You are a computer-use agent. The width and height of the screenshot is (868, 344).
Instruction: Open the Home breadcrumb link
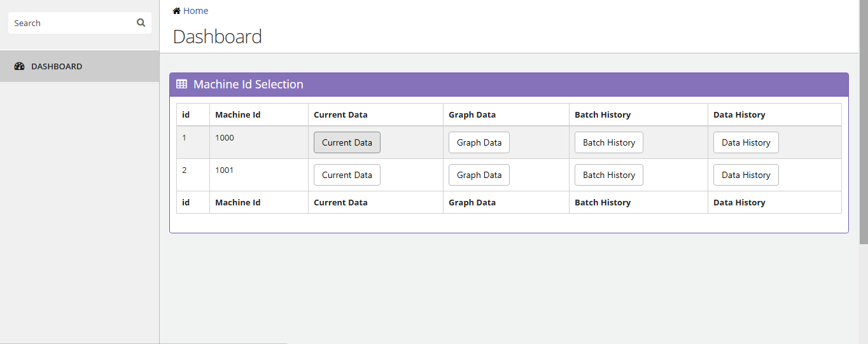pos(195,11)
